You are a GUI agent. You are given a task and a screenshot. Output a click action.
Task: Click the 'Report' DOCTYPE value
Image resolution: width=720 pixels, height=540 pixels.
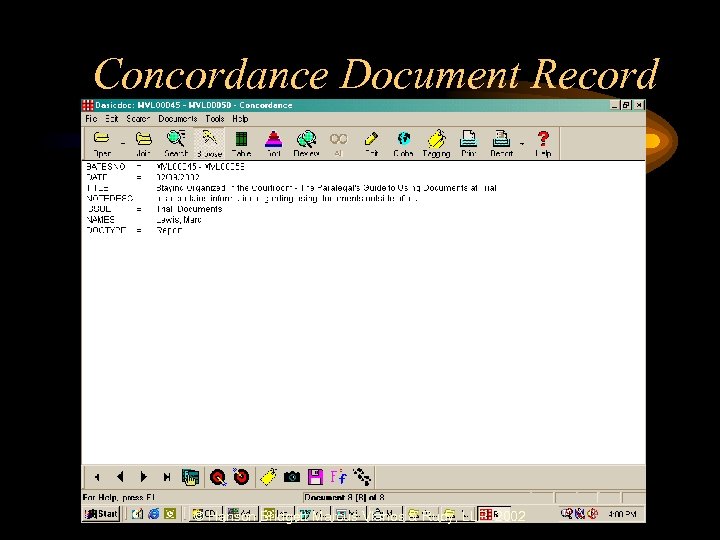tap(169, 231)
